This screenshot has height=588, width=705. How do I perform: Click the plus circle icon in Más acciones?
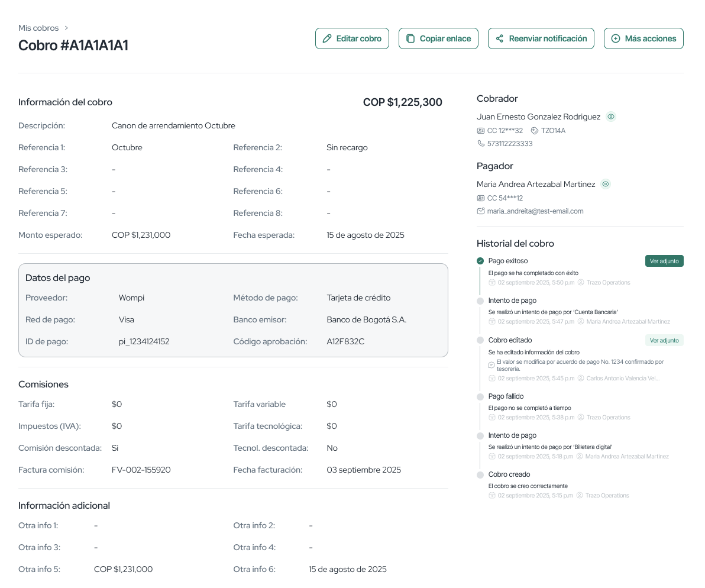pos(616,38)
